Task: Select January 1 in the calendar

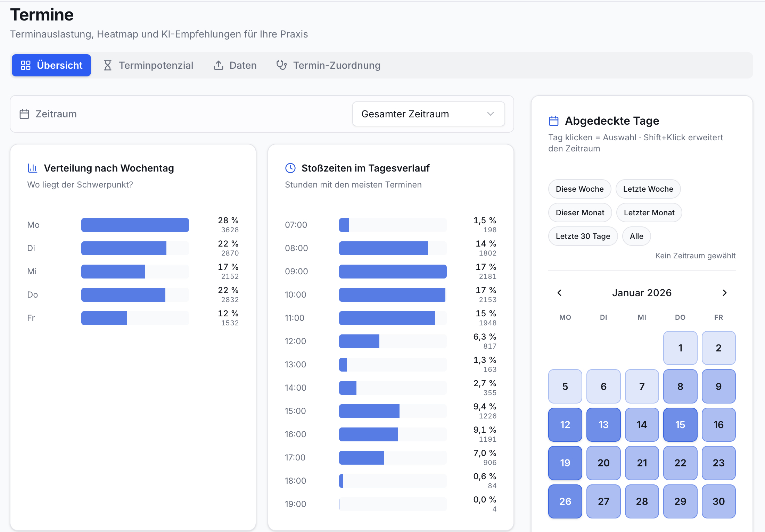Action: [680, 348]
